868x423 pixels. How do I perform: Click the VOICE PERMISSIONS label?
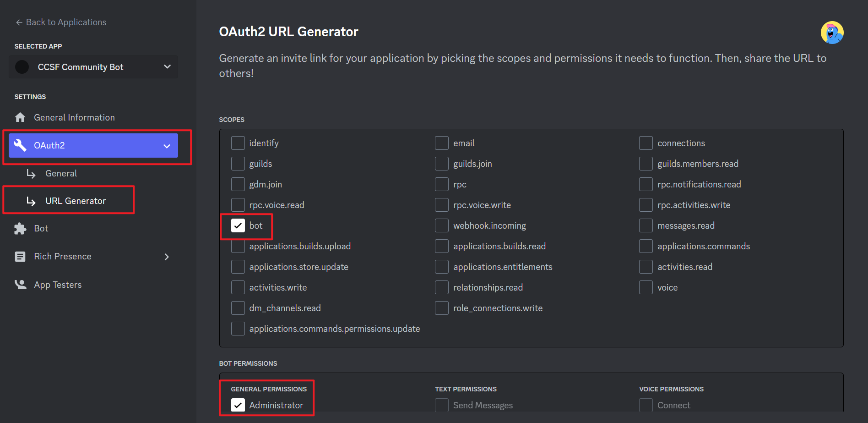point(671,389)
